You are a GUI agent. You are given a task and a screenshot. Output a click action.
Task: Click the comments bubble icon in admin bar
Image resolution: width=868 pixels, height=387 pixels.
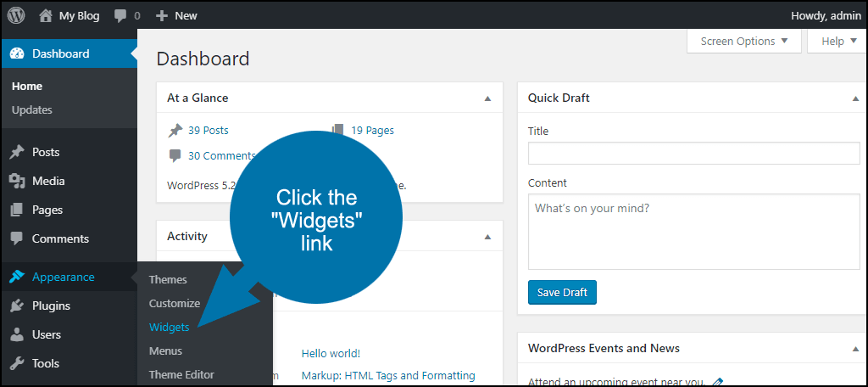(121, 15)
